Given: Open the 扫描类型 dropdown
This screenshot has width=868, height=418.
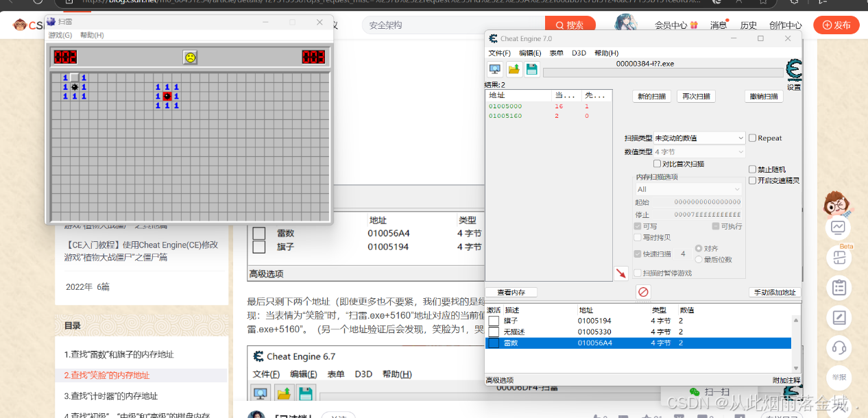Looking at the screenshot, I should pyautogui.click(x=699, y=138).
